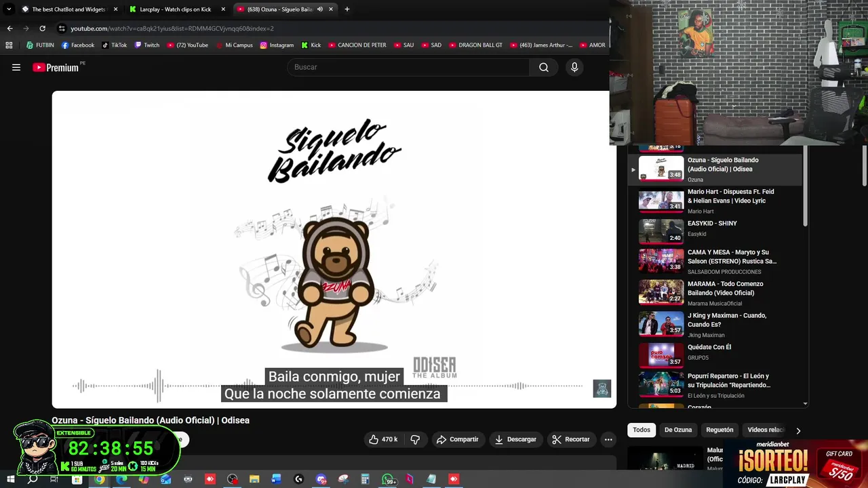The image size is (868, 488).
Task: Open the Chrome apps grid shortcut
Action: [x=9, y=45]
